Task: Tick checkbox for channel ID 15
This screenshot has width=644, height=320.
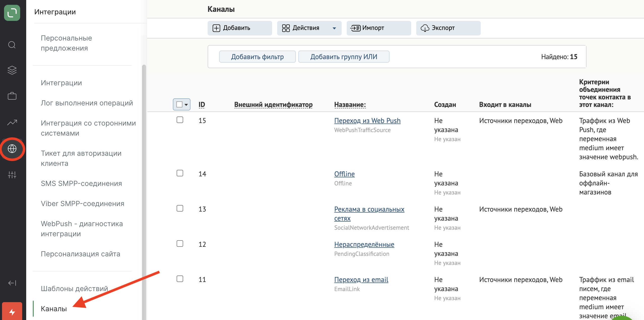Action: click(180, 120)
